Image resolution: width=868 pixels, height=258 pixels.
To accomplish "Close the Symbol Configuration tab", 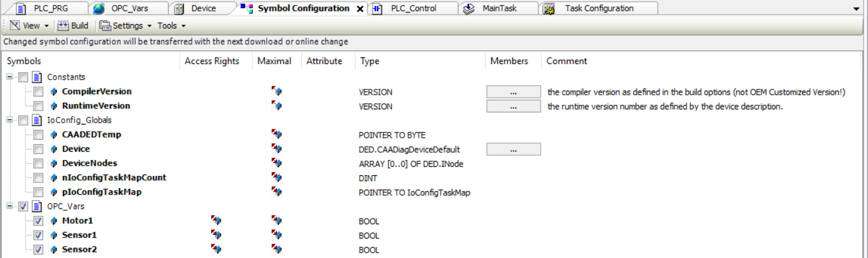I will [x=359, y=9].
